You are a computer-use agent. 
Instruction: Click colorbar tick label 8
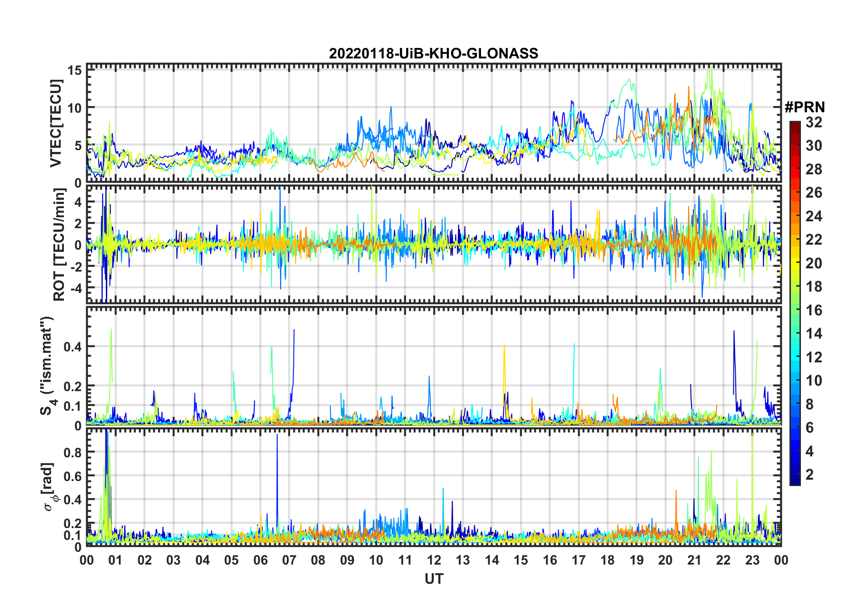(x=810, y=404)
